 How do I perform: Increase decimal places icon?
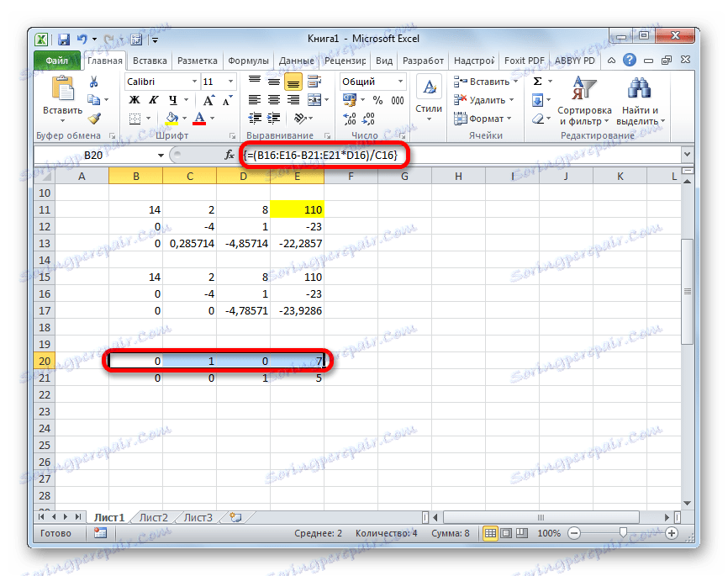pos(349,119)
